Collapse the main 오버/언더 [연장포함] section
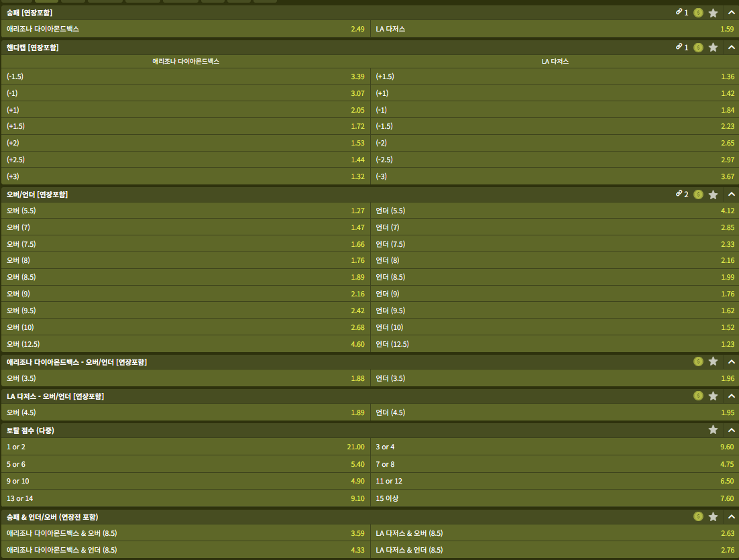This screenshot has width=739, height=560. (732, 194)
